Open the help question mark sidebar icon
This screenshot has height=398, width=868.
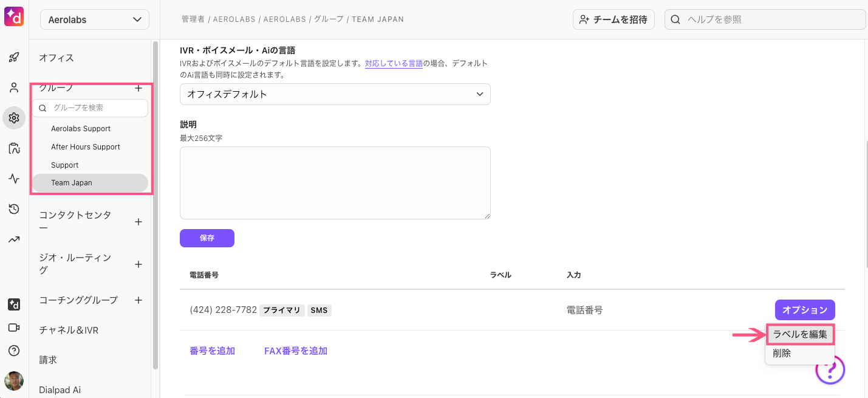point(14,351)
